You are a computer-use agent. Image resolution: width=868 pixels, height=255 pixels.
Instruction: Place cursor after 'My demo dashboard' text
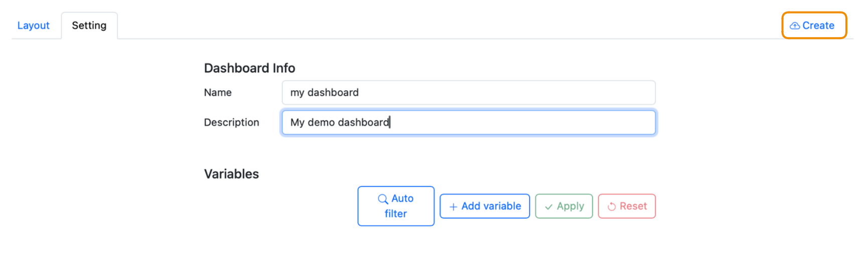coord(390,122)
